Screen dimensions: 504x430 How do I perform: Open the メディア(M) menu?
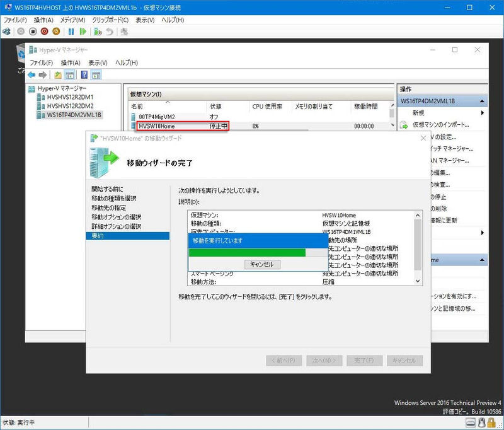[x=72, y=20]
